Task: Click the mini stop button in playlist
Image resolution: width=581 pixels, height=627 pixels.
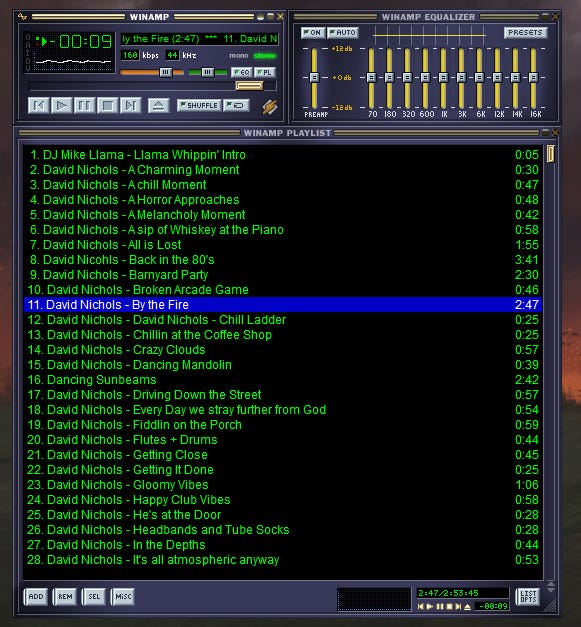Action: [x=449, y=607]
